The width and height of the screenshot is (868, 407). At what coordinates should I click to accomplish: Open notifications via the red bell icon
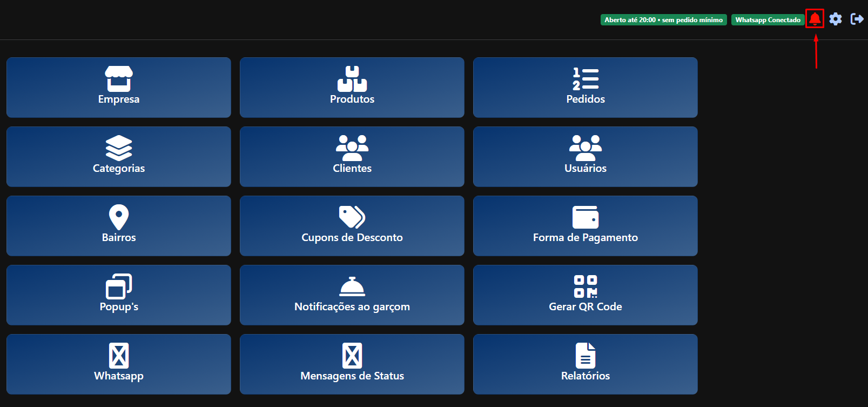coord(815,19)
